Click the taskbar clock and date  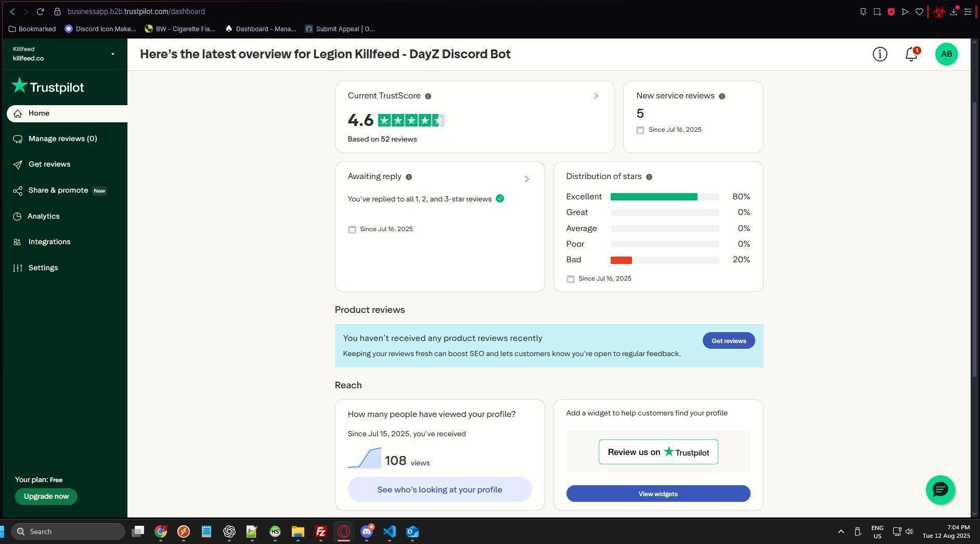pyautogui.click(x=946, y=532)
